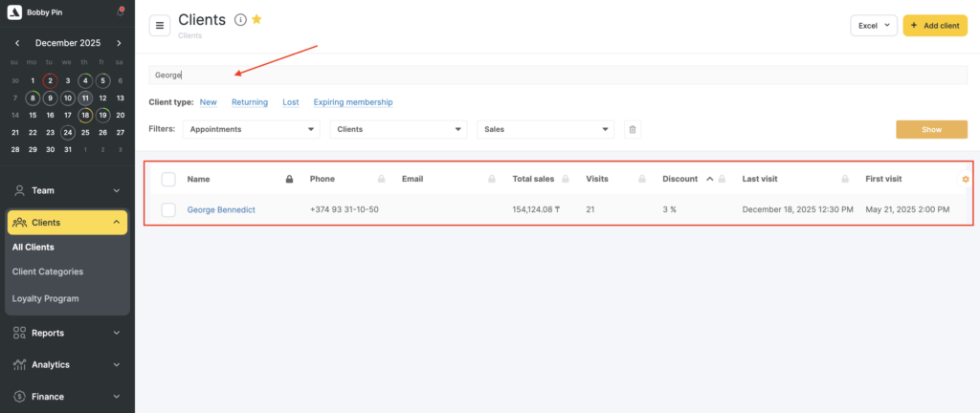
Task: Click the lock icon next to Name column
Action: (290, 179)
